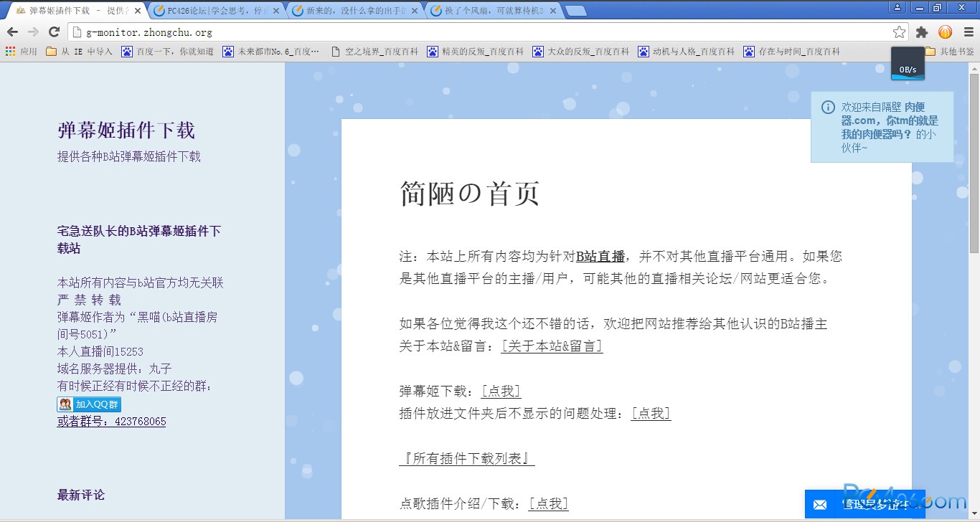Viewport: 980px width, 522px height.
Task: Open the B站直播 link in the note
Action: pos(600,256)
